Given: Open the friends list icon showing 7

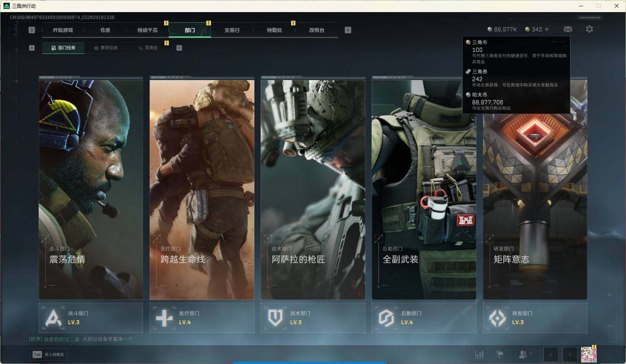Looking at the screenshot, I should click(525, 355).
